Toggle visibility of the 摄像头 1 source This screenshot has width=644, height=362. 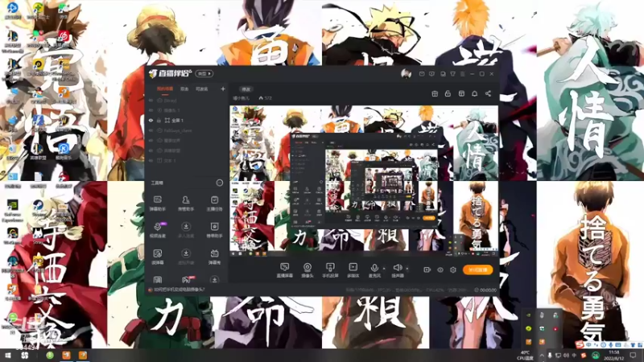click(151, 110)
